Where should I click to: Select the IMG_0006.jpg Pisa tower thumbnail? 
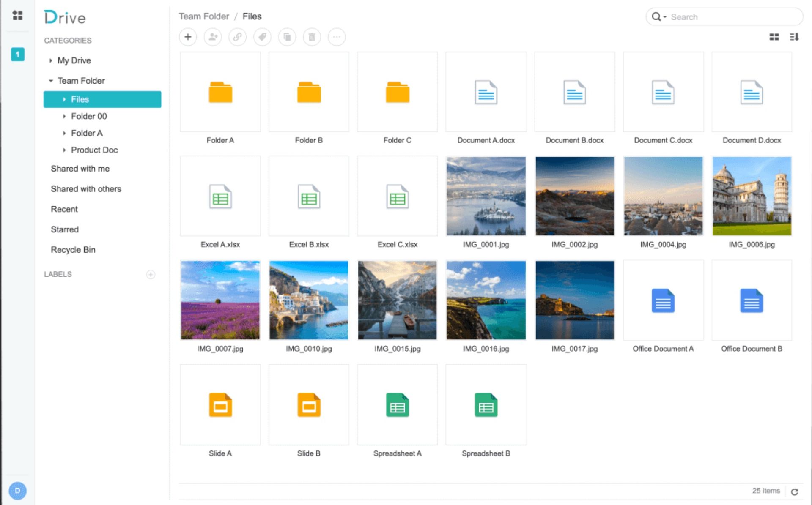coord(752,196)
